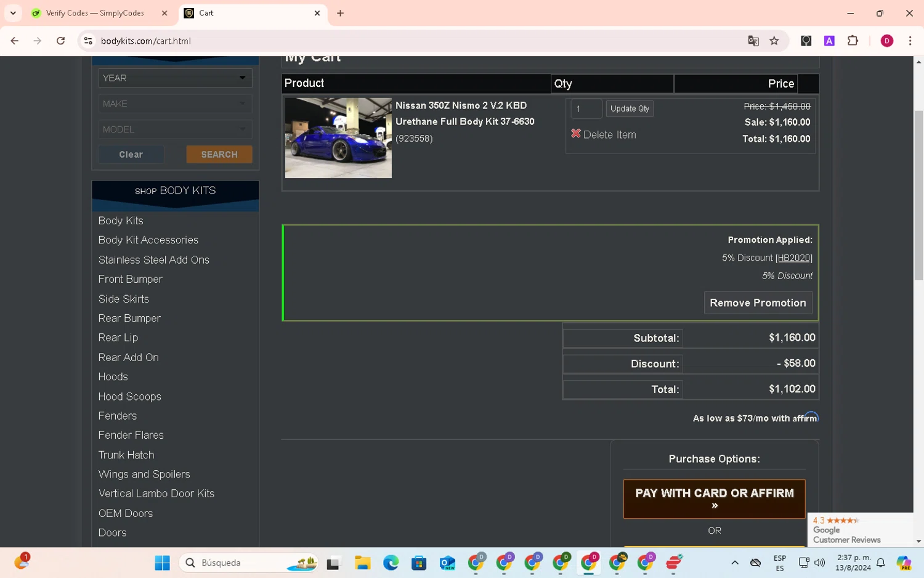Open the Hoods category
The width and height of the screenshot is (924, 578).
pos(113,377)
